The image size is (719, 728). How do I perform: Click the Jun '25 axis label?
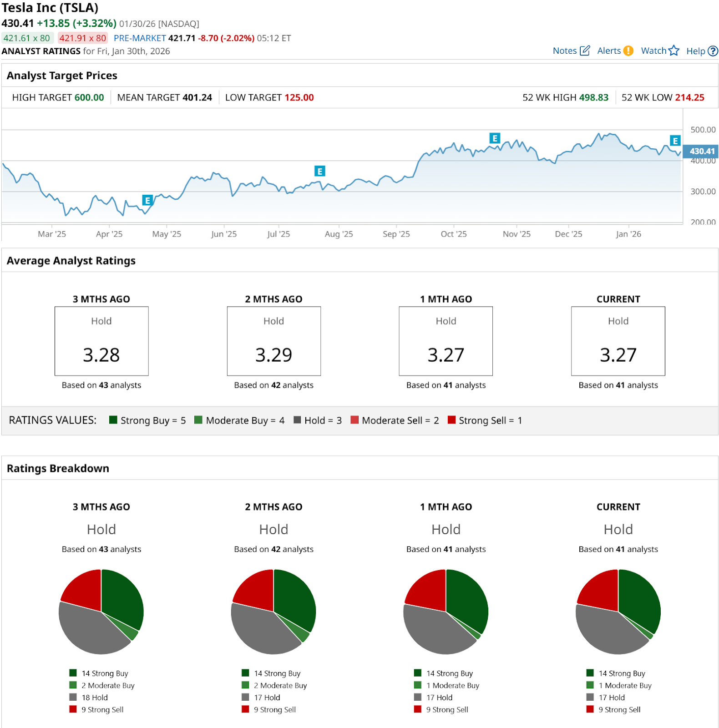click(x=224, y=234)
